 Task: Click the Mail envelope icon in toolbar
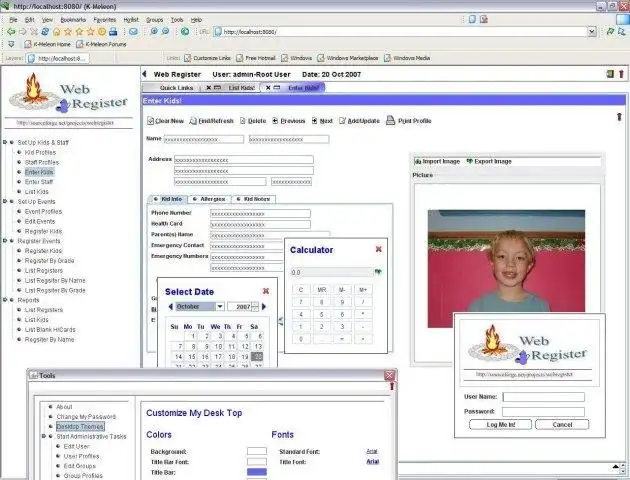tap(133, 31)
